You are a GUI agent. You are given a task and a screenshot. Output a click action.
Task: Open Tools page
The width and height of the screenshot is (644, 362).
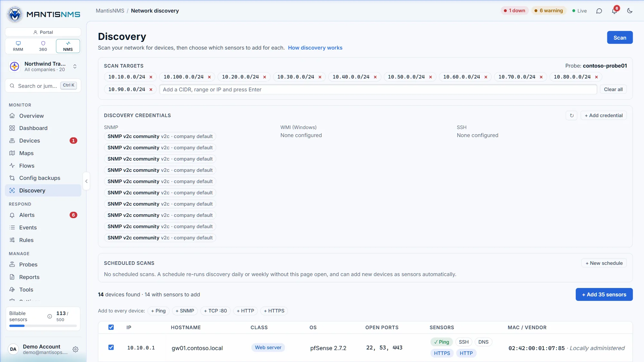point(43,290)
